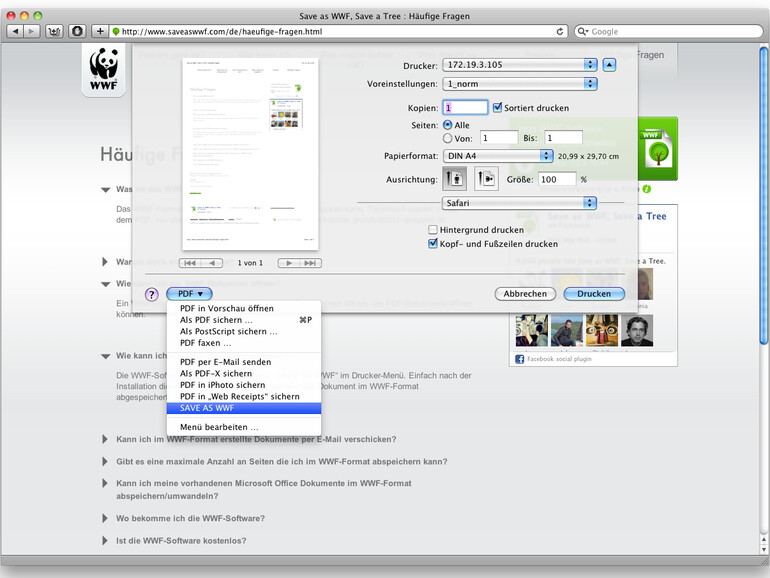Jump to last preview page
770x578 pixels.
coord(310,263)
